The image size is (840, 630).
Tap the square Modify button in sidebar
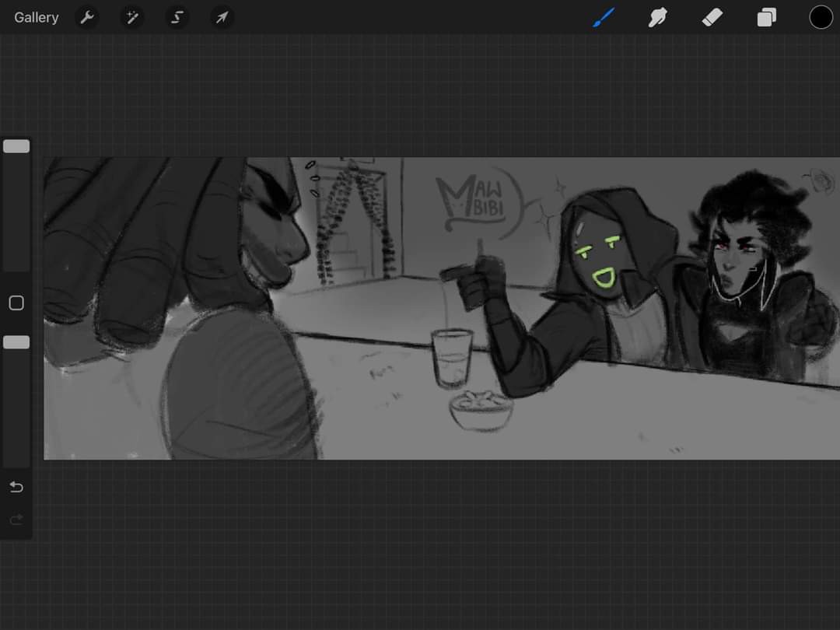click(16, 303)
